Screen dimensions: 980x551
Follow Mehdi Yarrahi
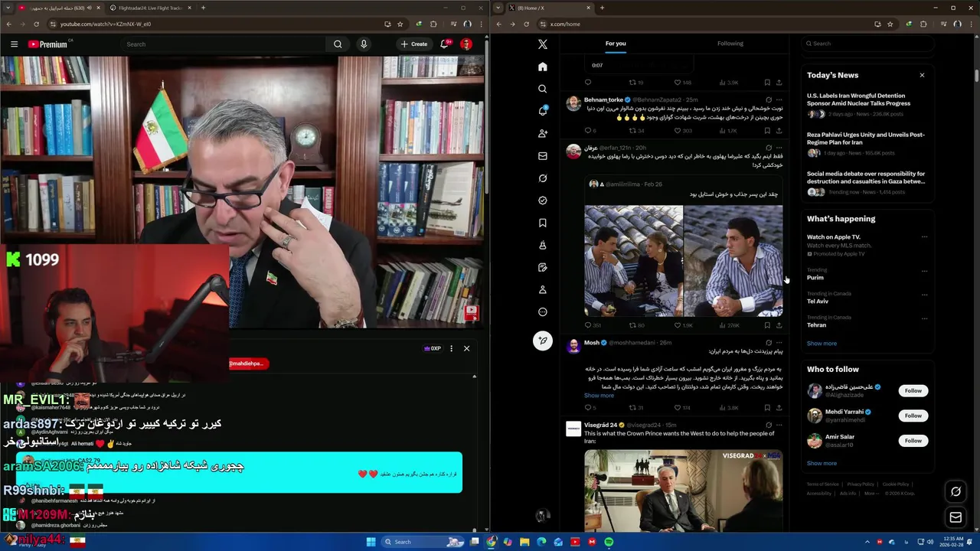913,416
